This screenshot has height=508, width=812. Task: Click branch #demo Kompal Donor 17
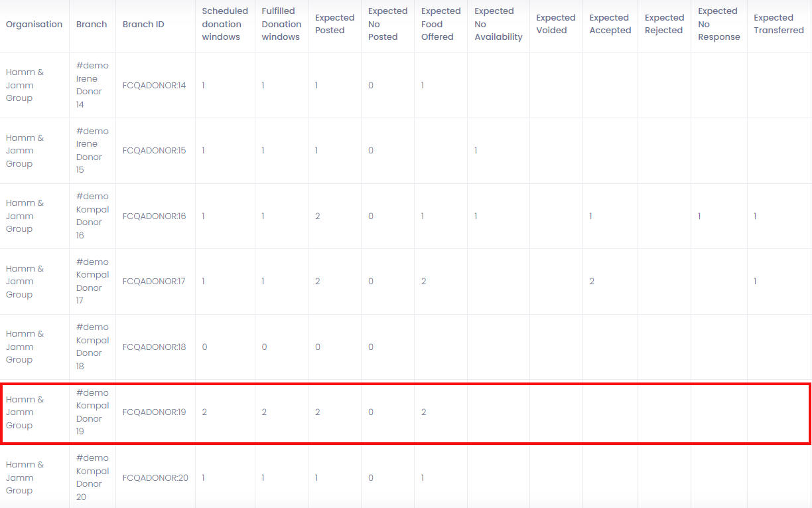(92, 282)
